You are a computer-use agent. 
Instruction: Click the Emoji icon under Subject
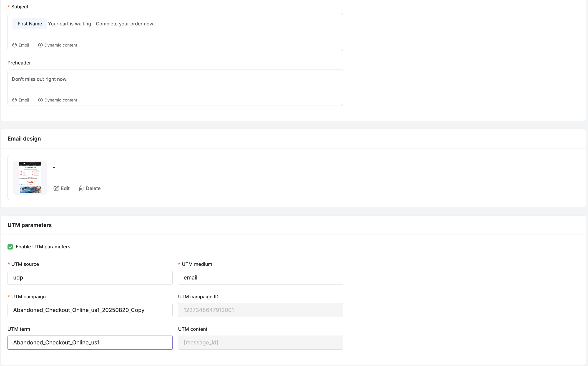click(15, 45)
